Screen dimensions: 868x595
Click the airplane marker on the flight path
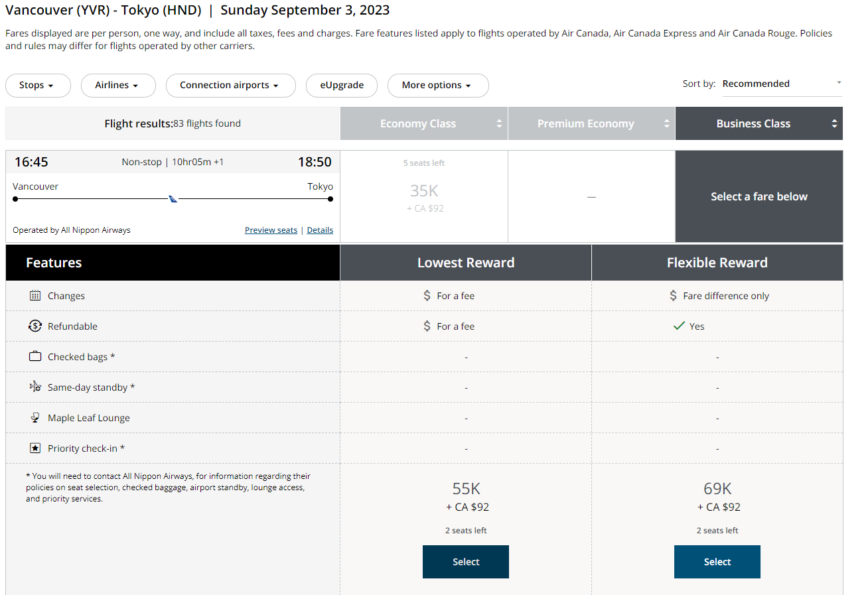pyautogui.click(x=173, y=198)
